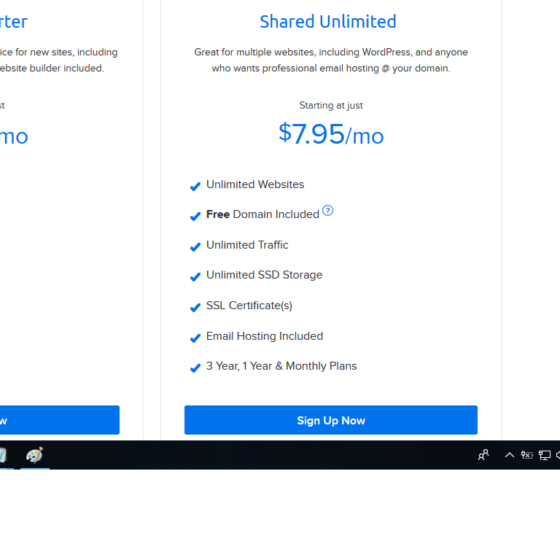560x560 pixels.
Task: Open the Paint app in the taskbar
Action: [x=35, y=455]
